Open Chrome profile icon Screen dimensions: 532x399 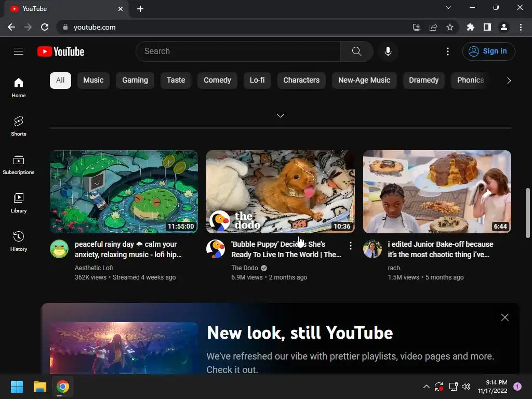click(504, 27)
